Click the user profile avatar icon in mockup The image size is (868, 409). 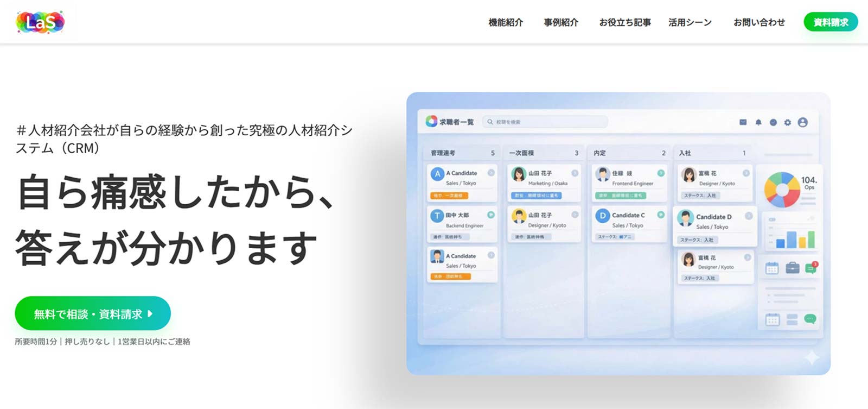(803, 122)
